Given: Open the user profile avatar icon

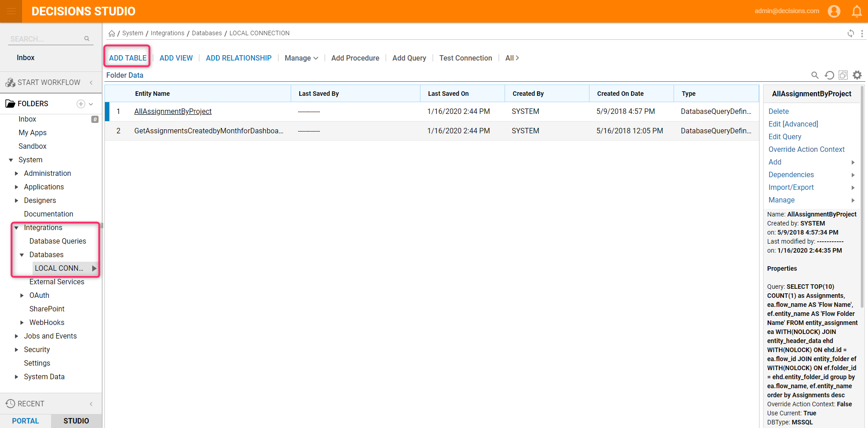Looking at the screenshot, I should coord(834,11).
